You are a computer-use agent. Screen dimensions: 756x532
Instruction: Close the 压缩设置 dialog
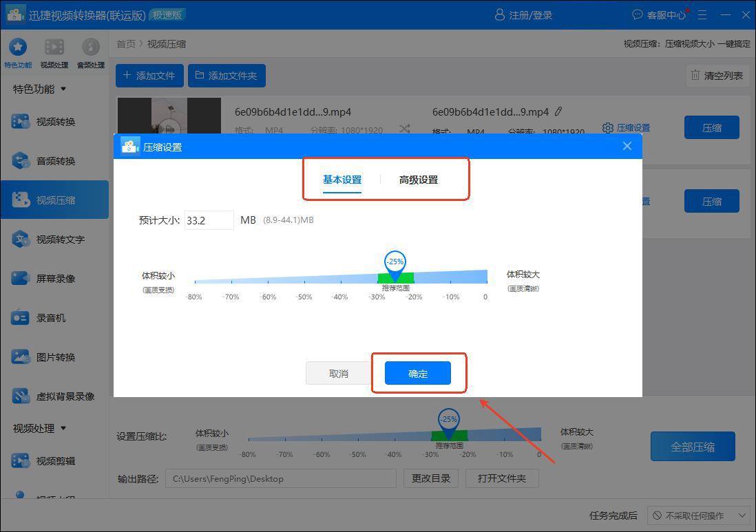click(x=627, y=146)
